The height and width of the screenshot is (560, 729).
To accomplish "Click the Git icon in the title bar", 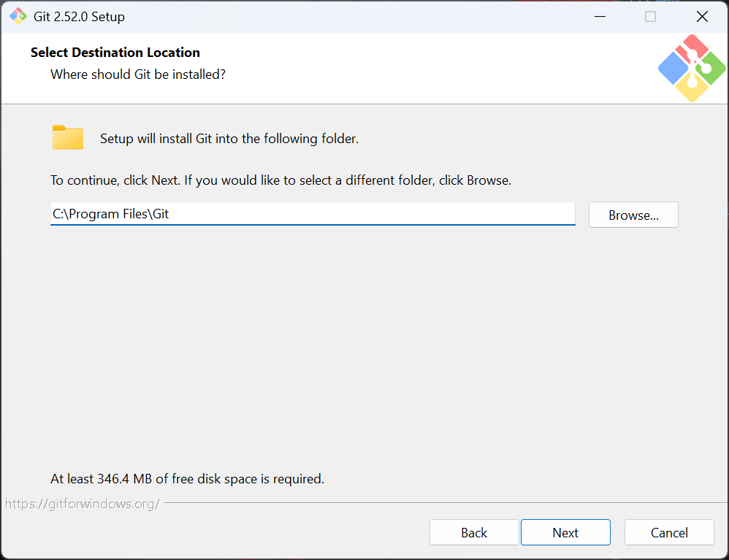I will click(x=18, y=16).
